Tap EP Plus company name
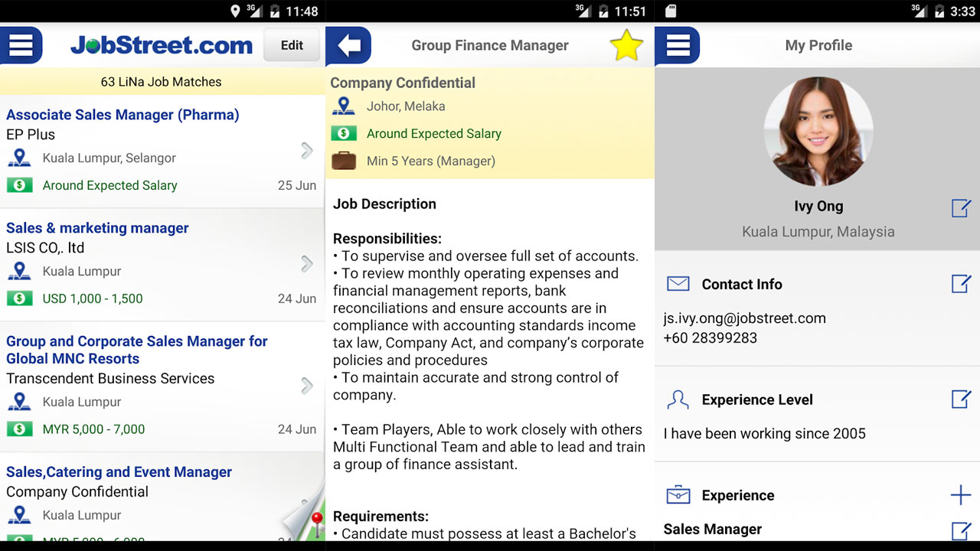Image resolution: width=980 pixels, height=551 pixels. tap(31, 135)
